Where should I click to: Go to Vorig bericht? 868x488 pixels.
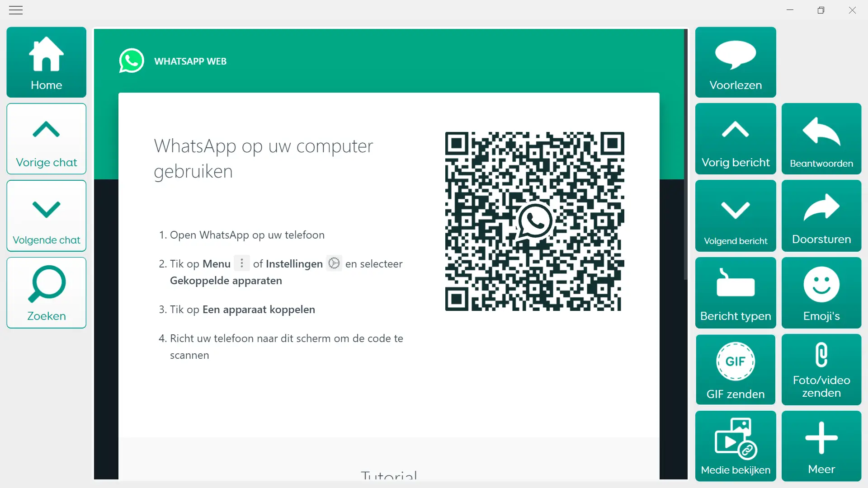click(736, 139)
